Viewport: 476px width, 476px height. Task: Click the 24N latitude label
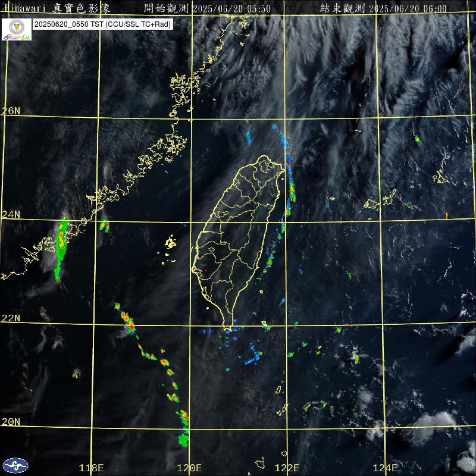[11, 215]
